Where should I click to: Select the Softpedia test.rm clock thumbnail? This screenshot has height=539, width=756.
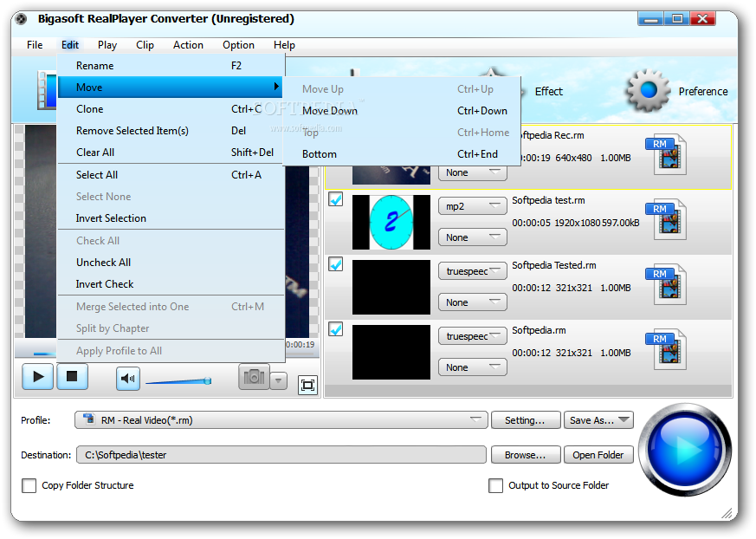coord(391,222)
